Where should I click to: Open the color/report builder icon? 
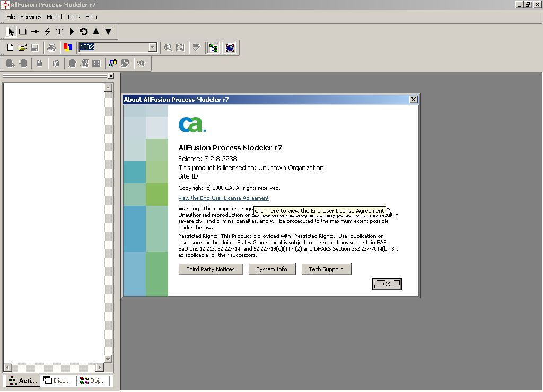[68, 48]
